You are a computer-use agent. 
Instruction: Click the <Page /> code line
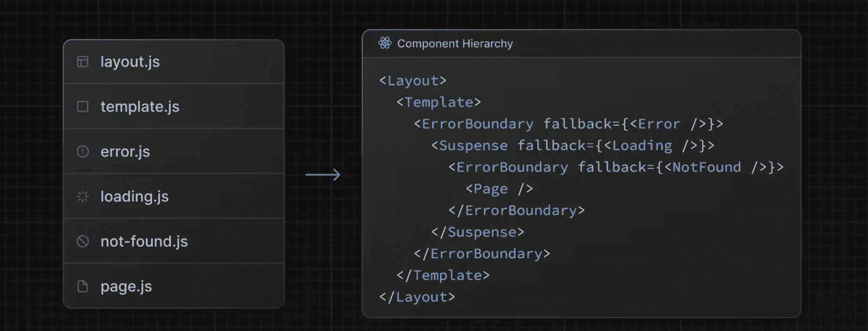499,189
